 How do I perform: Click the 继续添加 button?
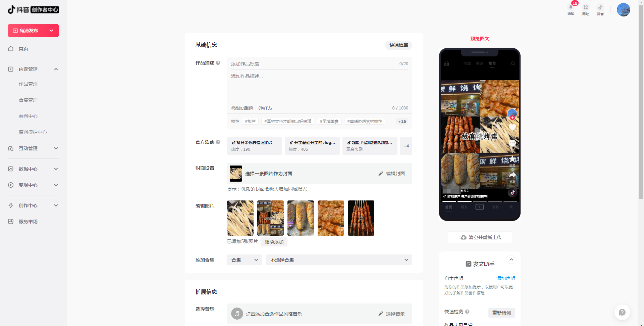[x=274, y=242]
